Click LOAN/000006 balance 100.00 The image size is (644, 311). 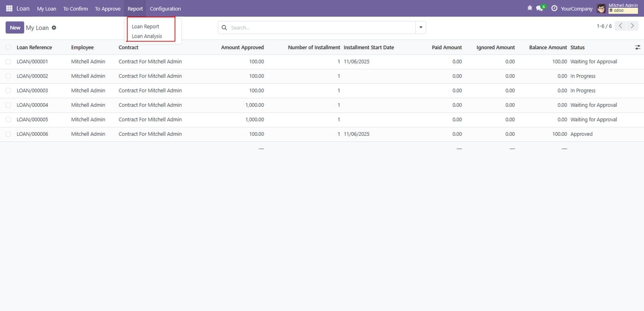559,134
